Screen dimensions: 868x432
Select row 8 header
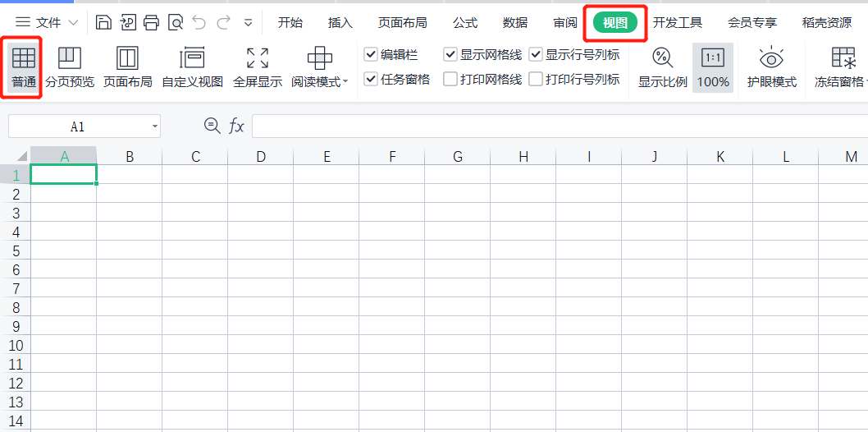point(16,307)
